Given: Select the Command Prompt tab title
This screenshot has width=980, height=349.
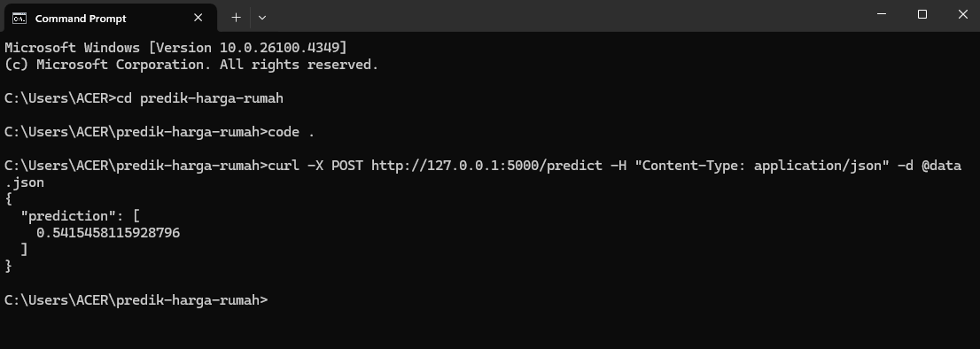Looking at the screenshot, I should pyautogui.click(x=81, y=18).
